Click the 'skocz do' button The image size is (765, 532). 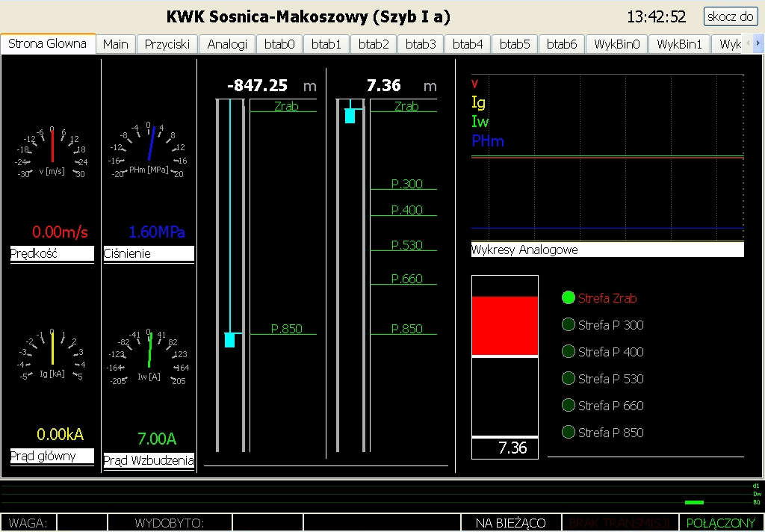[x=730, y=16]
